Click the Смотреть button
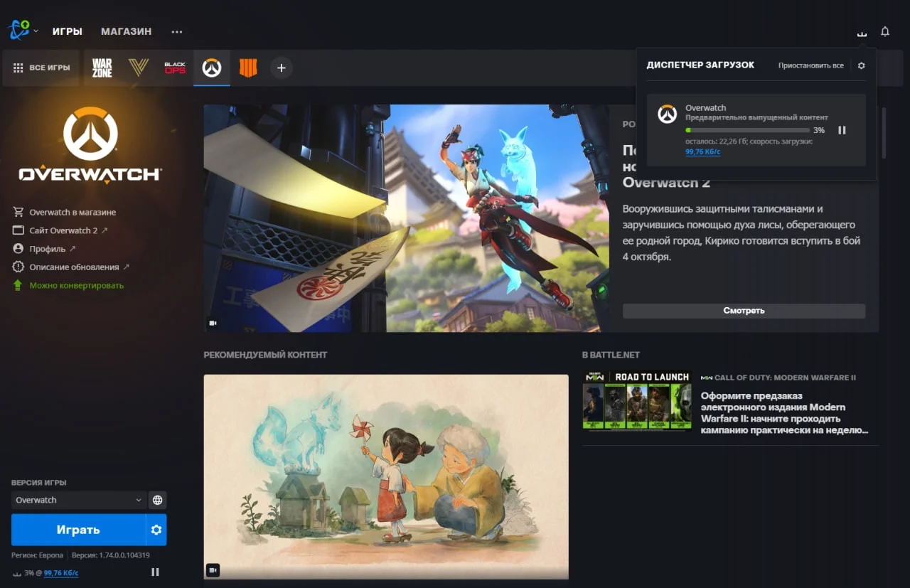Screen dimensions: 910x588 744,311
